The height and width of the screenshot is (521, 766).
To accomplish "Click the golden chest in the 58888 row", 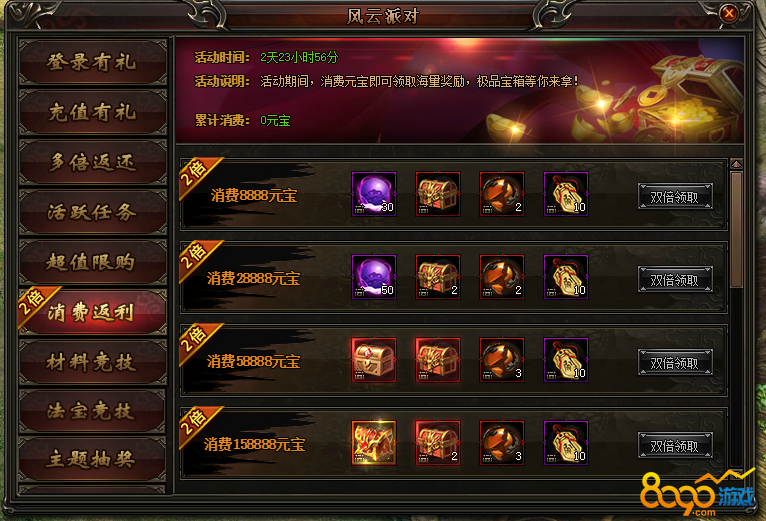I will pos(374,360).
